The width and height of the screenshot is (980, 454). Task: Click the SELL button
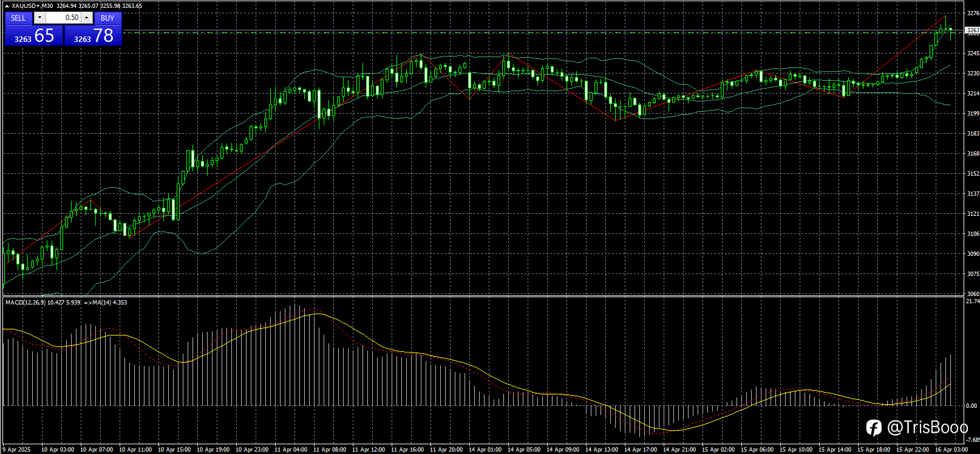pos(18,18)
